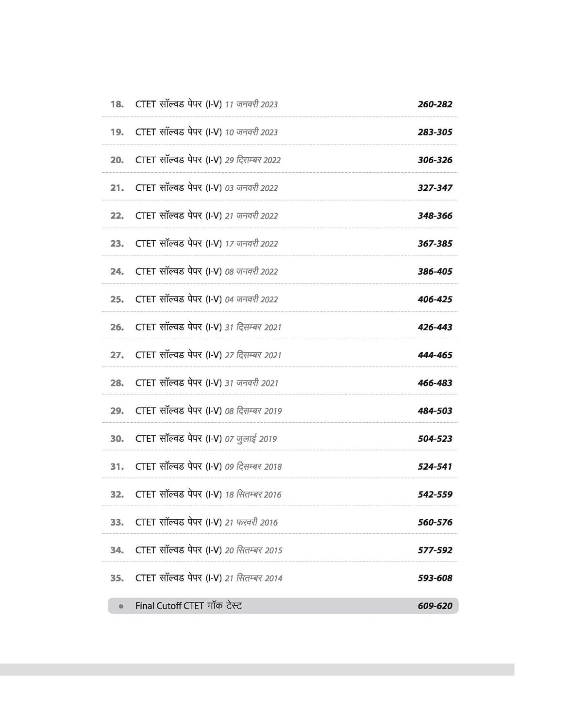The width and height of the screenshot is (570, 728).
Task: Open entry 18 dated 11 जनवरी 2023
Action: coord(280,104)
